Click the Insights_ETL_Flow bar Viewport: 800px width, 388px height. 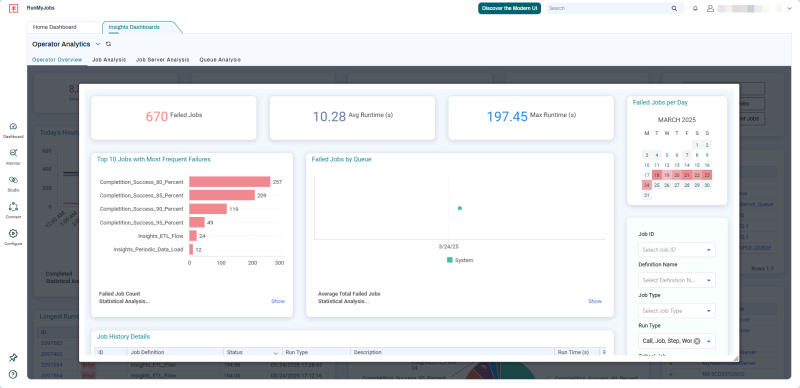193,236
